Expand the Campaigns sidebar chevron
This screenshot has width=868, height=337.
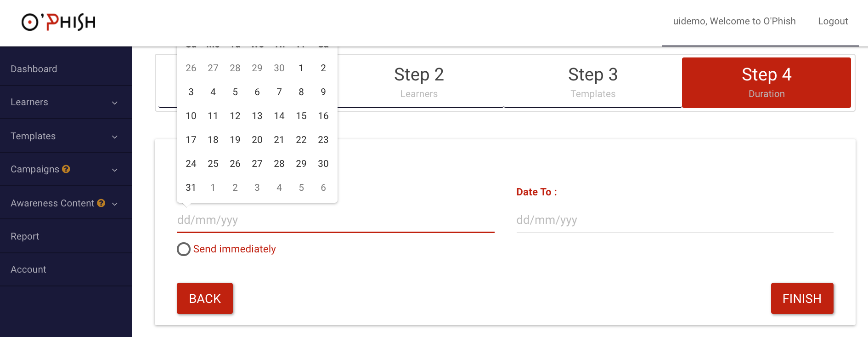[x=114, y=170]
